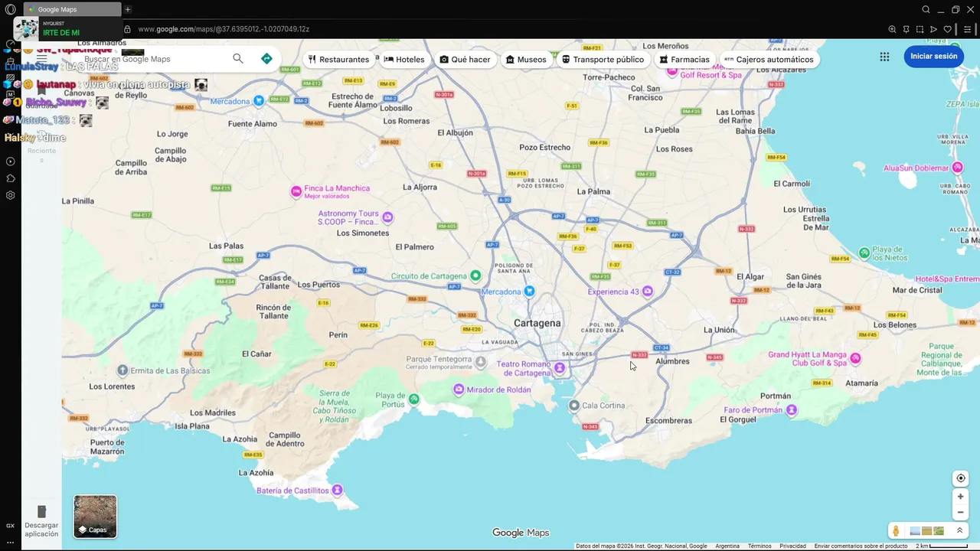The height and width of the screenshot is (551, 980).
Task: Click Enviar comentarios sobre el producto link
Action: [x=861, y=546]
